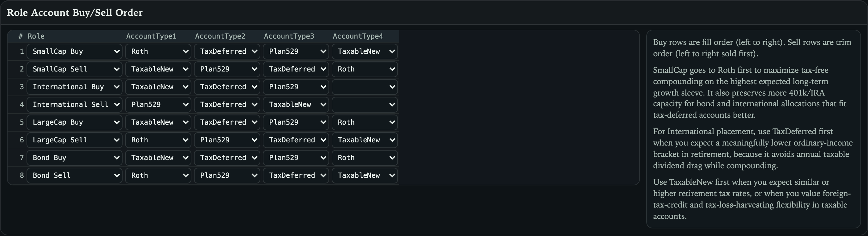Screen dimensions: 868x236
Task: Open International Buy AccountType2 TaxDeferred dropdown
Action: [x=227, y=87]
